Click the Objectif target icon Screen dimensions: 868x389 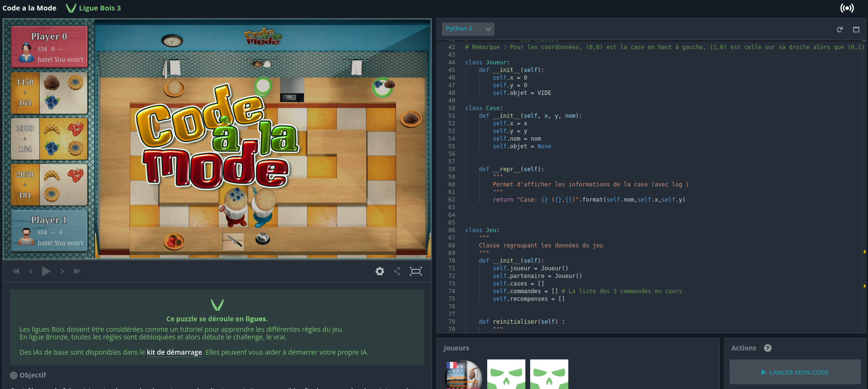(x=13, y=376)
